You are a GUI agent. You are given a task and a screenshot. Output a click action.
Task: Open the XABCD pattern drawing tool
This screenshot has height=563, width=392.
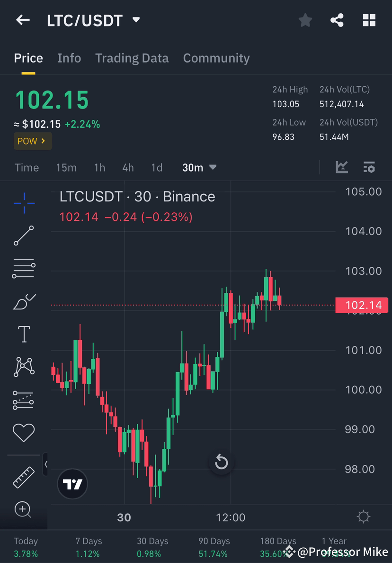point(23,367)
